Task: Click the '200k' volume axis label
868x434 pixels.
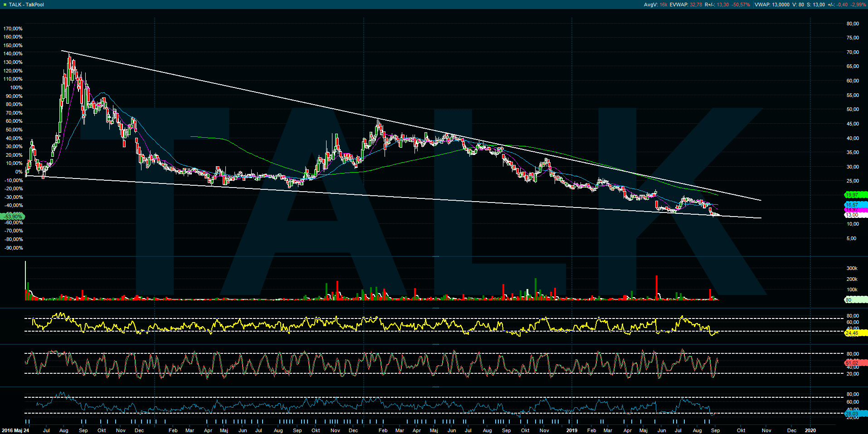Action: [852, 279]
